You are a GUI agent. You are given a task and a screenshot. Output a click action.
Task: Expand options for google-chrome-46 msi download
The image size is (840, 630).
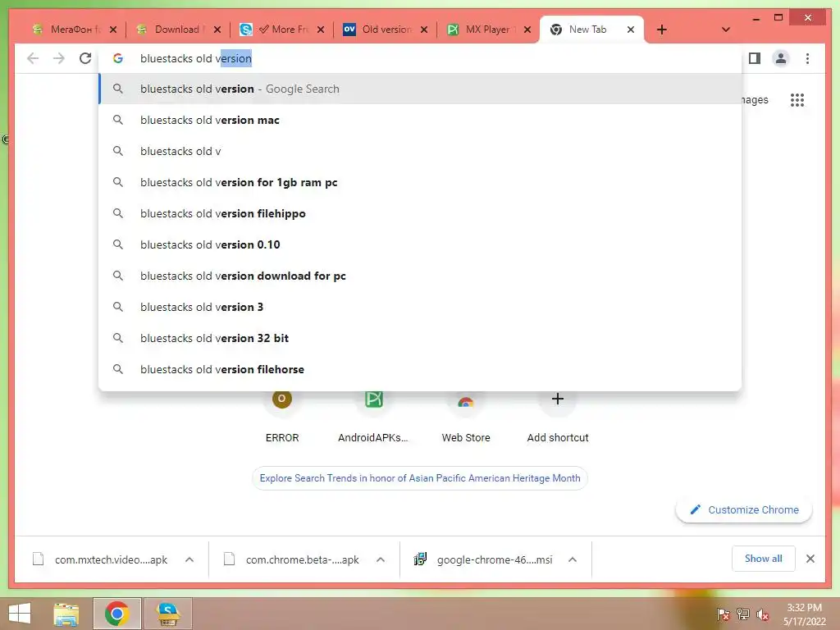click(x=572, y=559)
